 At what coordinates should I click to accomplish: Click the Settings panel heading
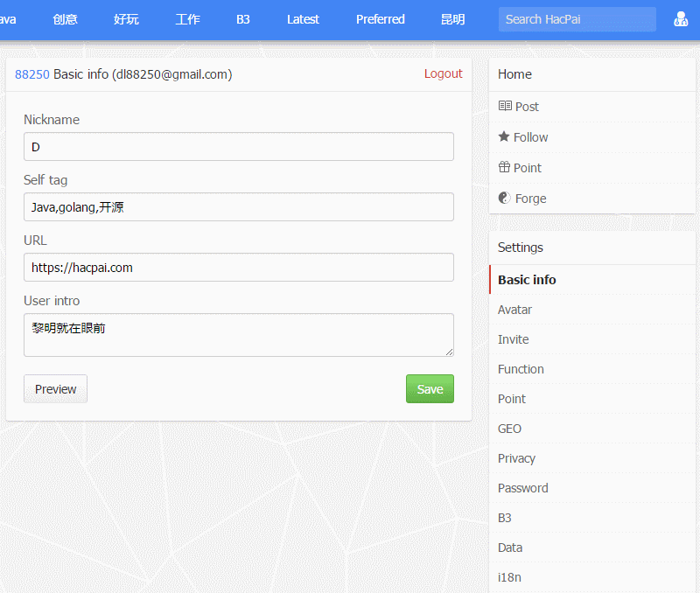click(x=521, y=248)
